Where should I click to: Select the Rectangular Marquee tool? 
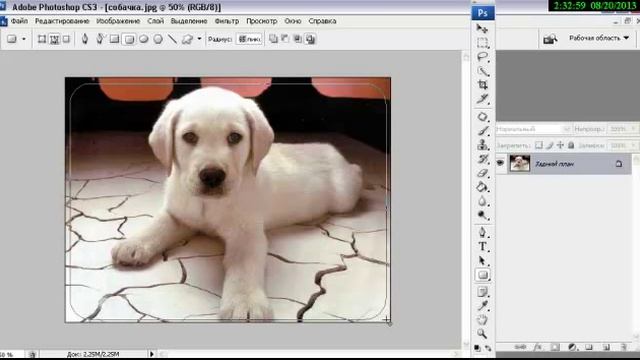(x=482, y=42)
